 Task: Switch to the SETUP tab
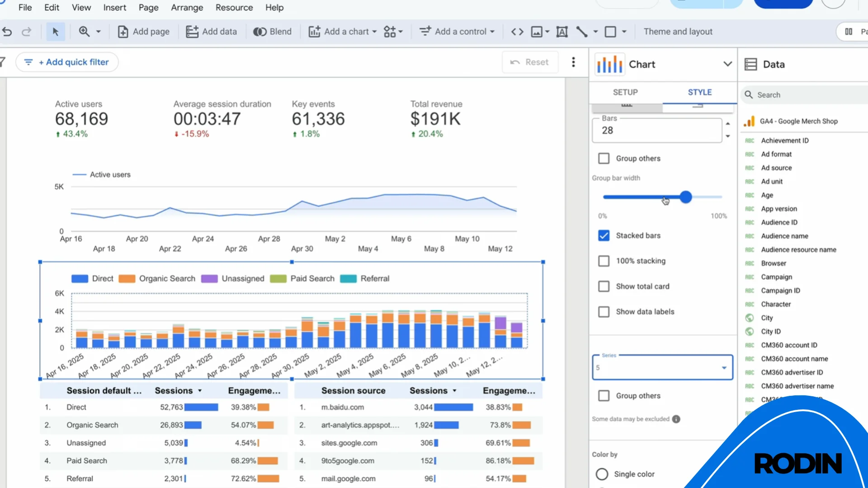[x=625, y=92]
